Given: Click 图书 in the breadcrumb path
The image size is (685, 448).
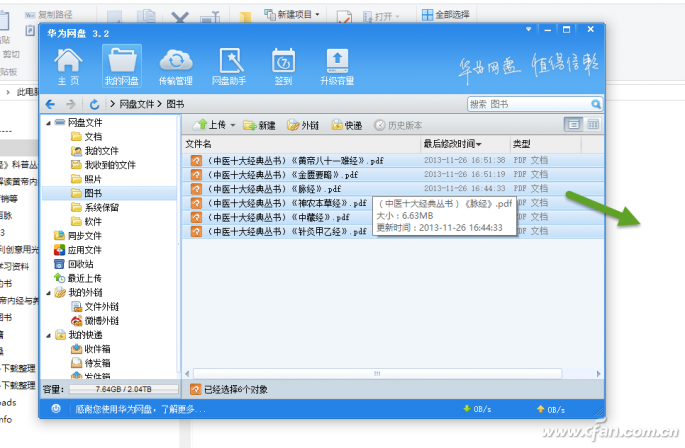Looking at the screenshot, I should 175,104.
